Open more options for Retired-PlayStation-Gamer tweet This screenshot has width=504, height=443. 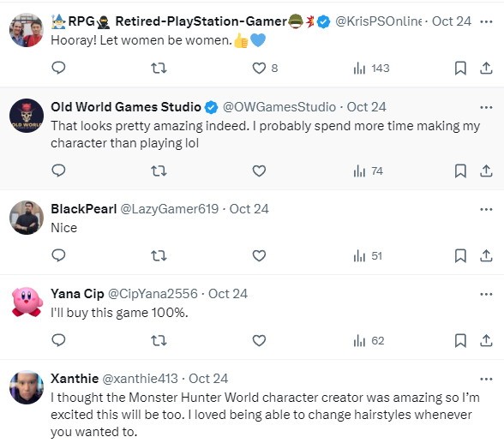click(486, 21)
